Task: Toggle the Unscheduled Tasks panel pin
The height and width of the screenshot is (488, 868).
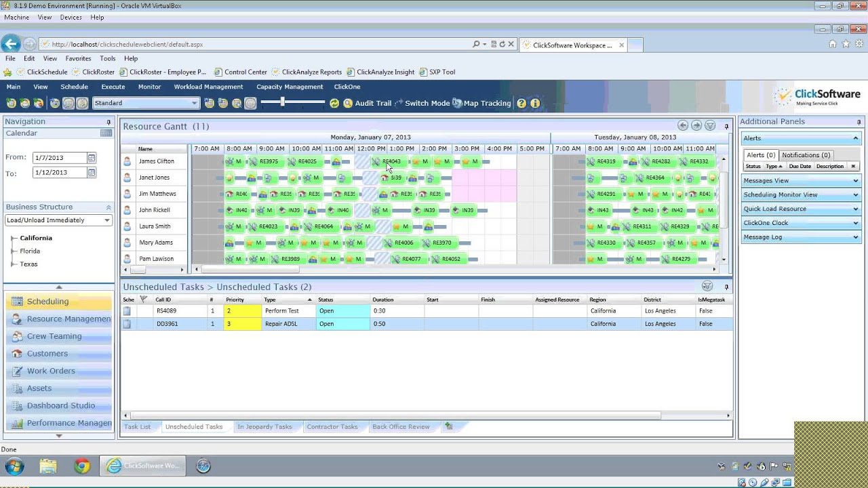Action: click(726, 287)
